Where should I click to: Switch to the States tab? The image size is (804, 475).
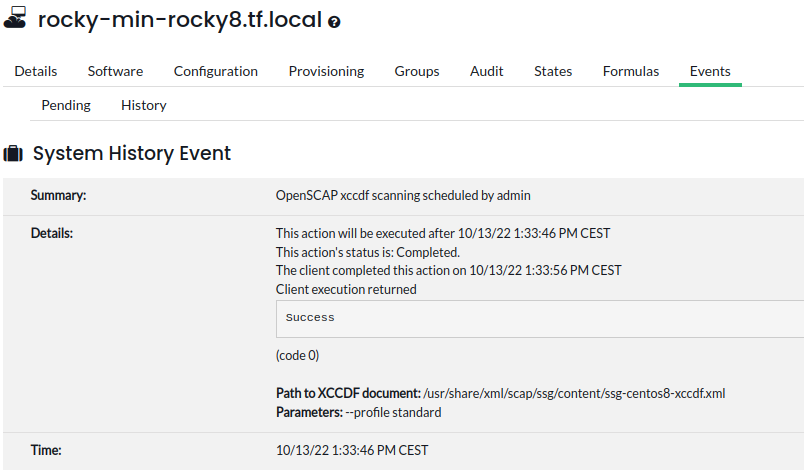pyautogui.click(x=553, y=71)
